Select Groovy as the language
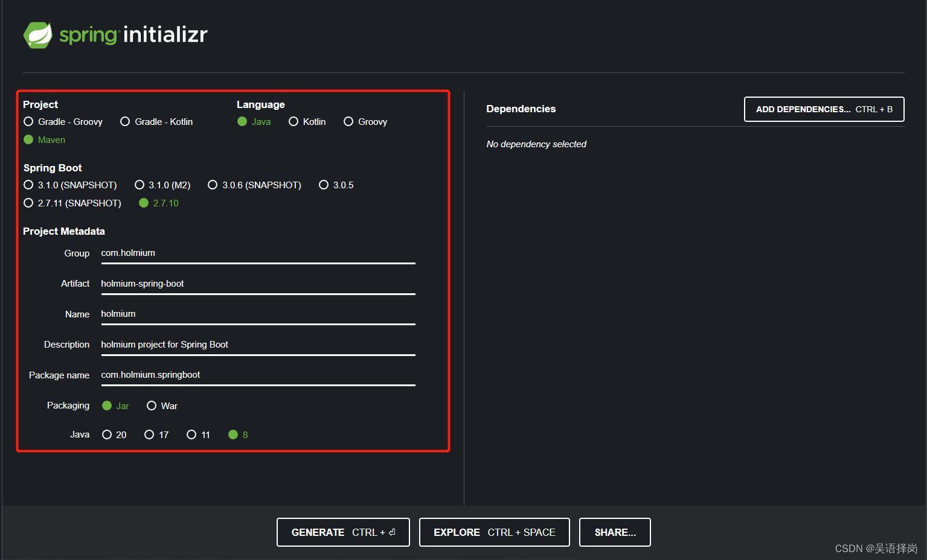This screenshot has width=927, height=560. point(365,122)
